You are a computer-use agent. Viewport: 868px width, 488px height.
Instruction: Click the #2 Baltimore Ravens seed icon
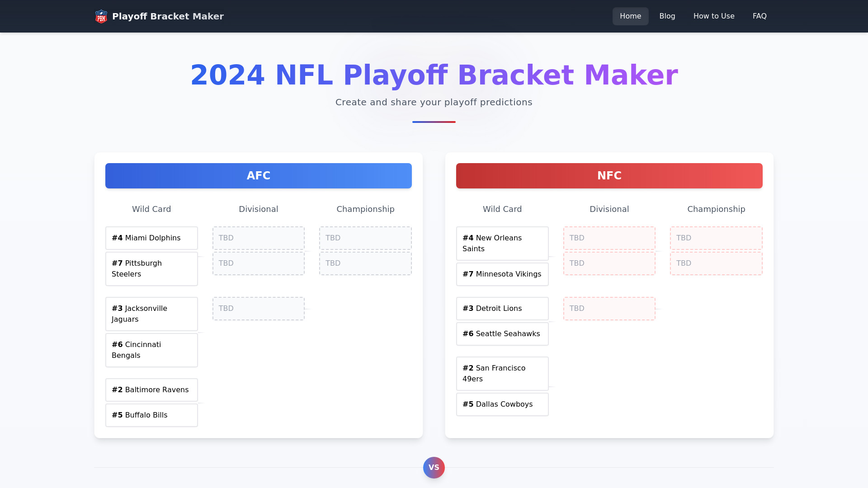pos(117,389)
